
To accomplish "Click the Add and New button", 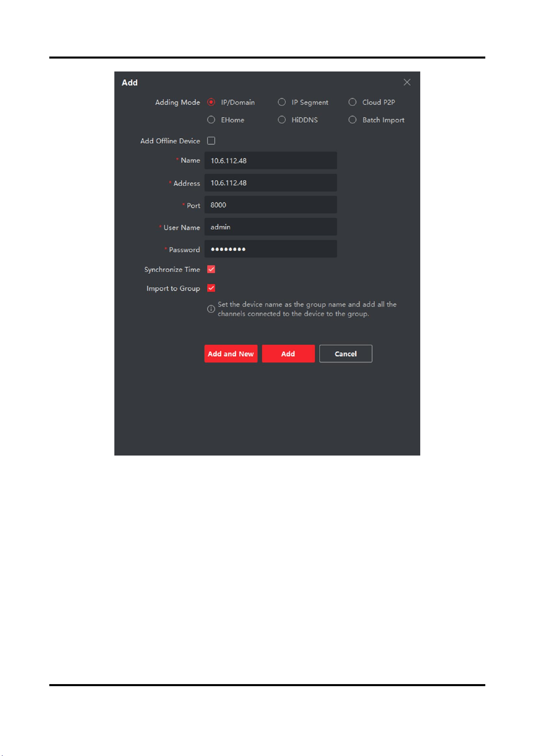I will pyautogui.click(x=231, y=354).
